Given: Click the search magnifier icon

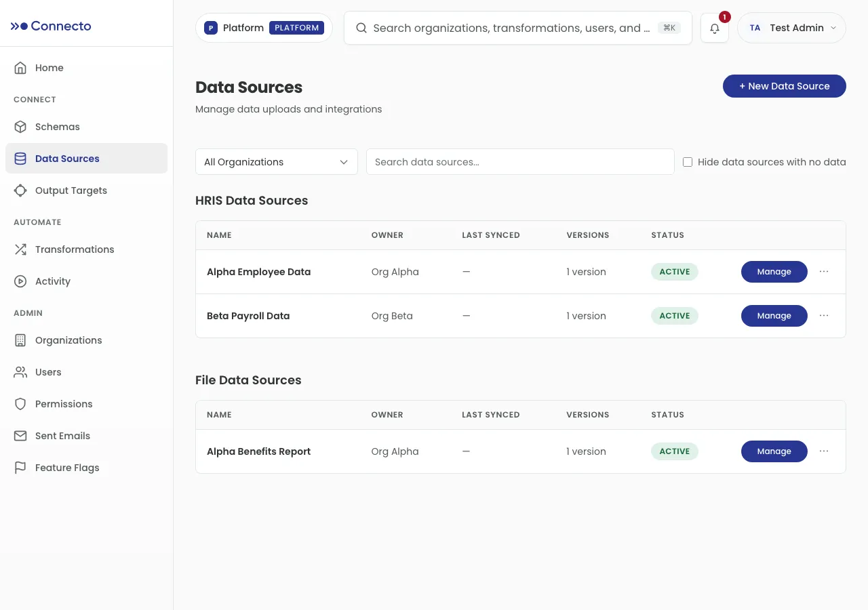Looking at the screenshot, I should pyautogui.click(x=361, y=28).
